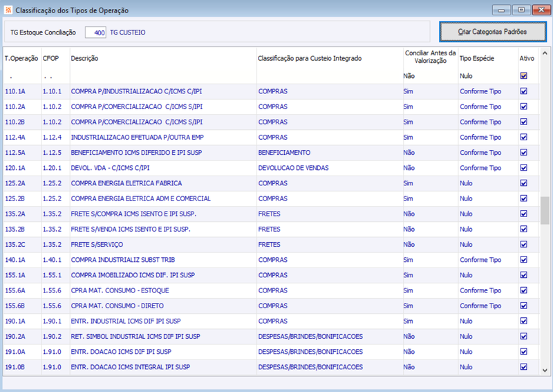Click CFOP 1.90.1 cell
The image size is (553, 392).
tap(52, 321)
